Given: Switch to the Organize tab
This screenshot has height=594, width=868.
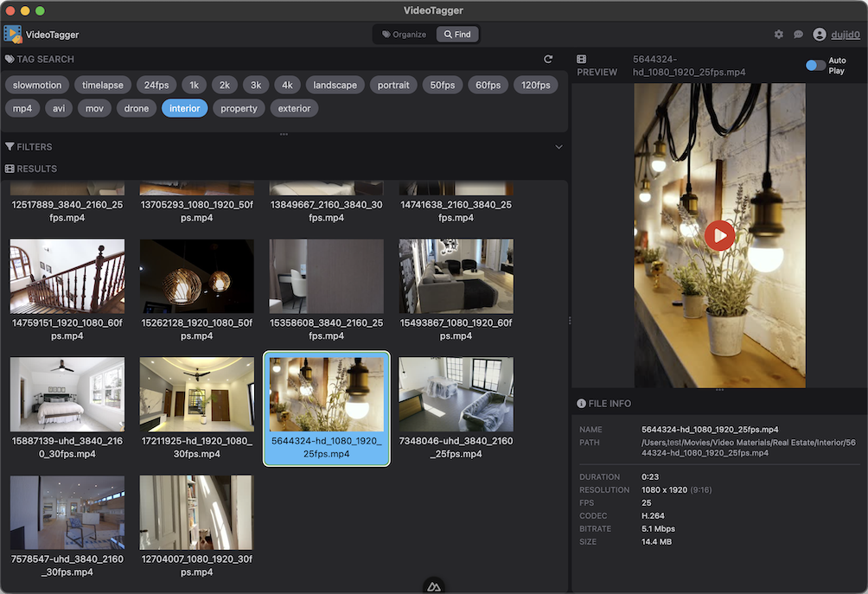Looking at the screenshot, I should (402, 34).
